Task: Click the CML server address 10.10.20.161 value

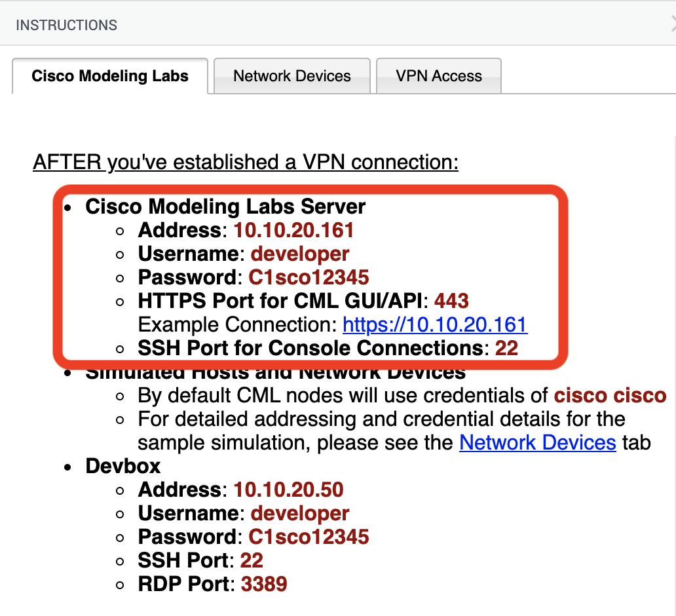Action: coord(293,230)
